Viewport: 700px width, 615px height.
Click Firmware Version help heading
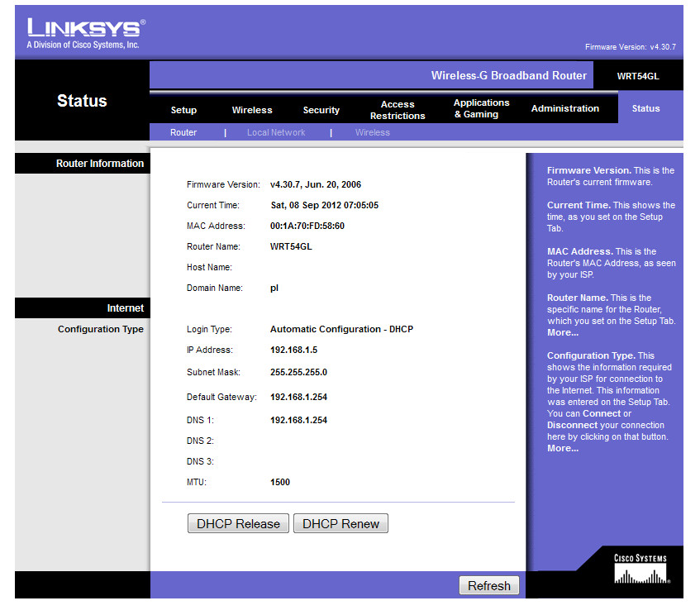[588, 170]
